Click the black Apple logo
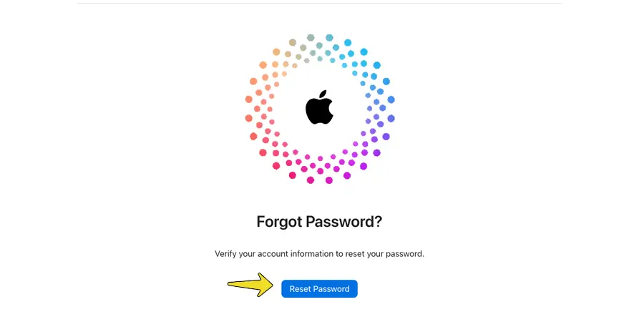The height and width of the screenshot is (322, 644). click(x=320, y=108)
